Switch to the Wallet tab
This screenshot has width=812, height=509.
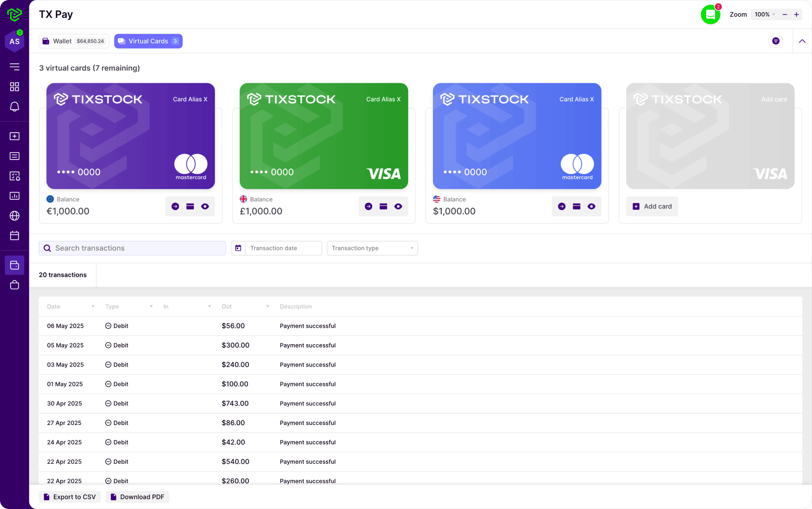(74, 41)
